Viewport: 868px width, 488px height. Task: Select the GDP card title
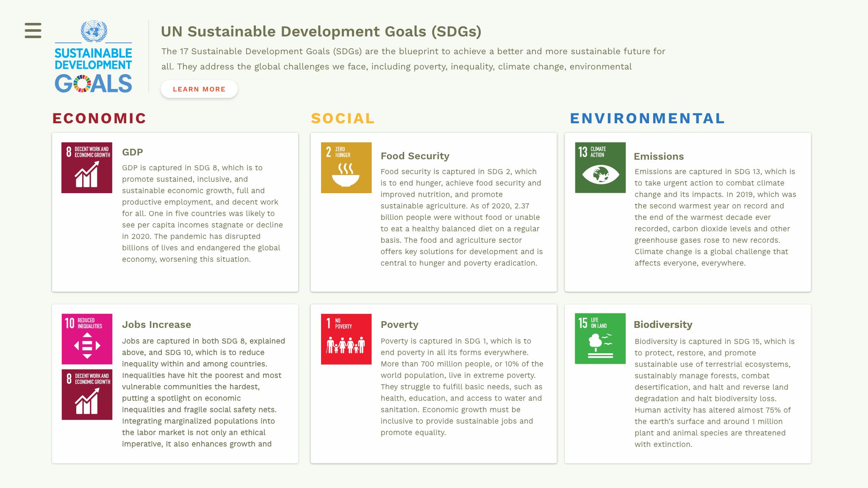(x=133, y=152)
